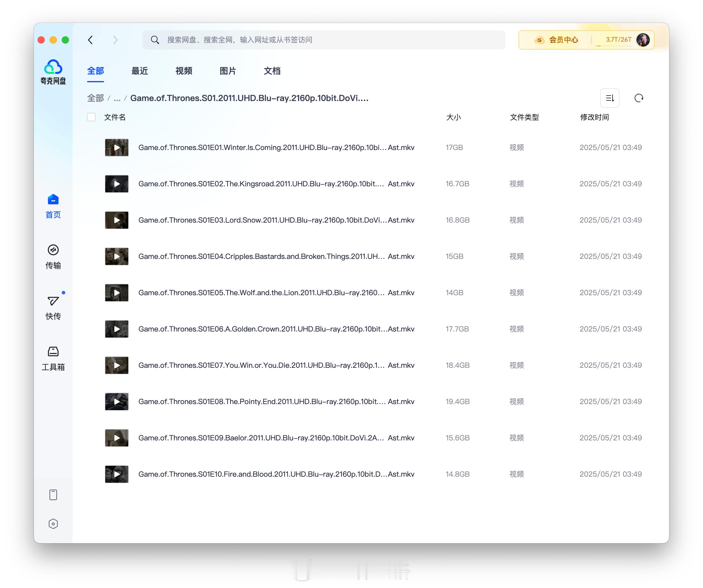The image size is (703, 588).
Task: Click the refresh icon above file list
Action: (638, 98)
